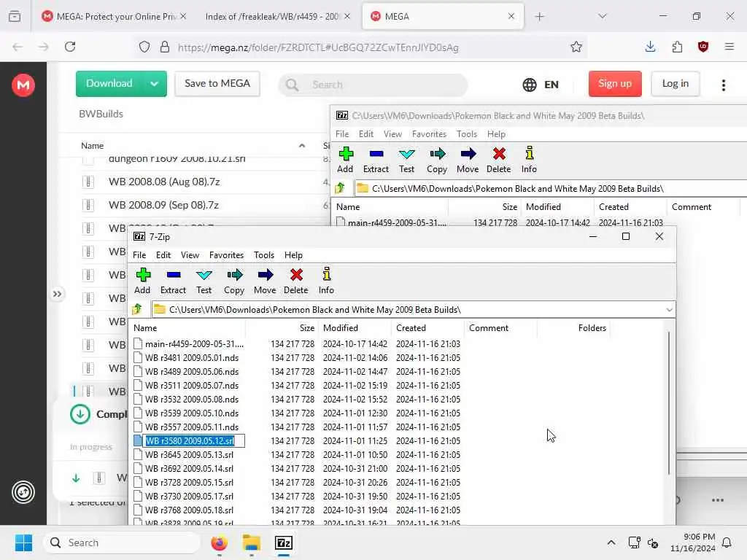The width and height of the screenshot is (747, 560).
Task: Open Firefox downloads panel
Action: point(650,47)
